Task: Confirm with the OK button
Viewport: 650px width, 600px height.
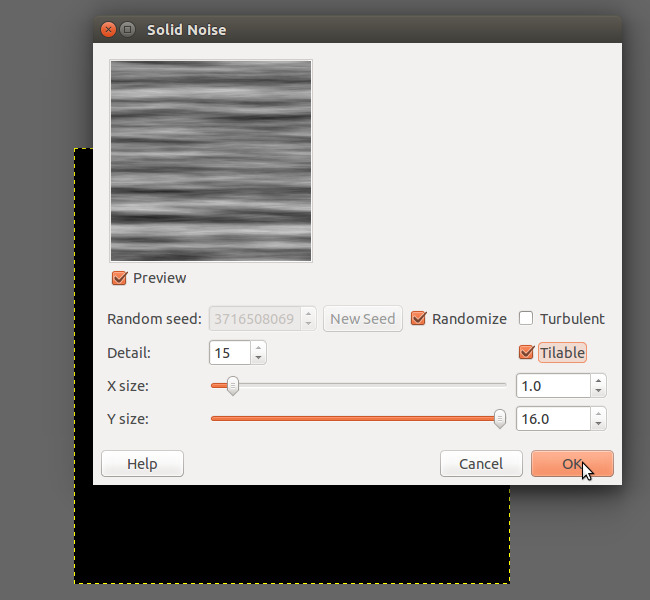Action: (572, 464)
